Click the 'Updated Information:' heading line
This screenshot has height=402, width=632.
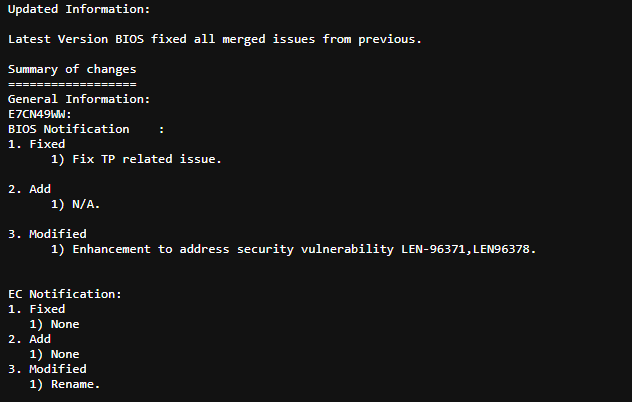(79, 9)
